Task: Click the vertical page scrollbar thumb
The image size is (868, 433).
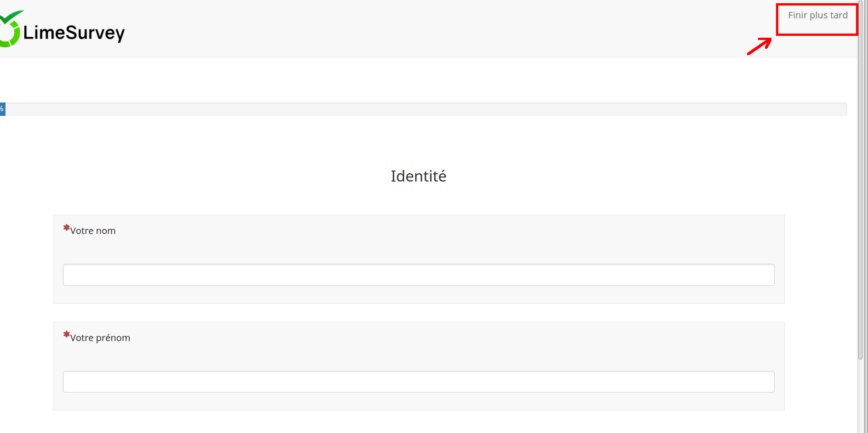Action: 860,180
